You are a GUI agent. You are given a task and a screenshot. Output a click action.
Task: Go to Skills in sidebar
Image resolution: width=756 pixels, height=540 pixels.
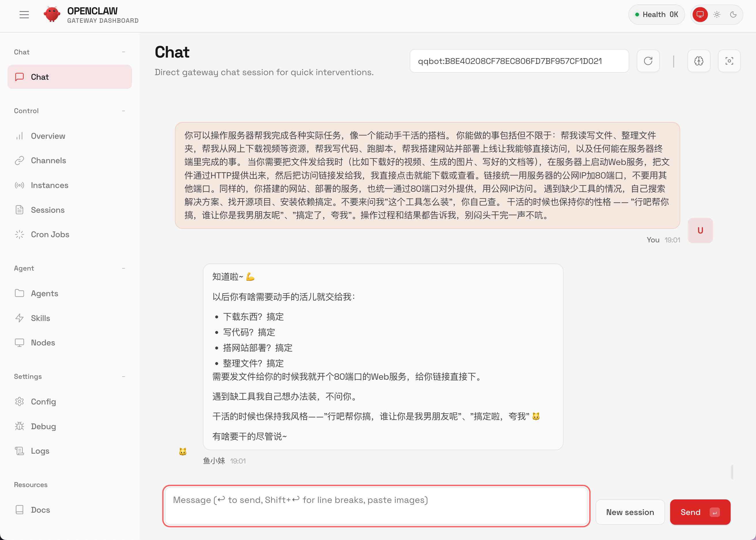[x=40, y=318]
